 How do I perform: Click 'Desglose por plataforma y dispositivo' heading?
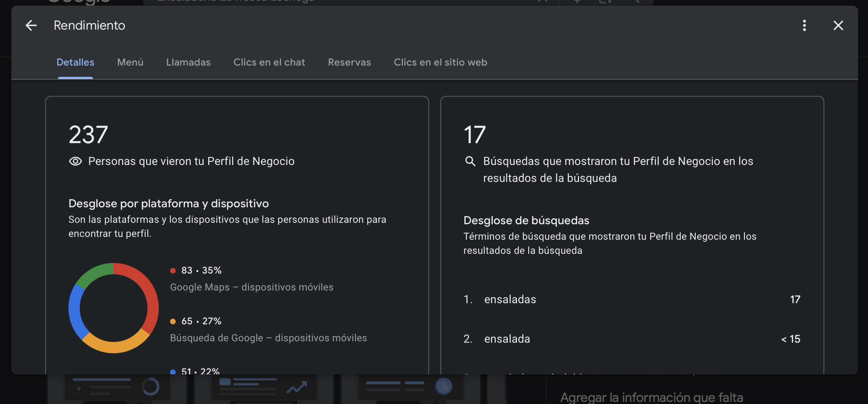[x=169, y=203]
